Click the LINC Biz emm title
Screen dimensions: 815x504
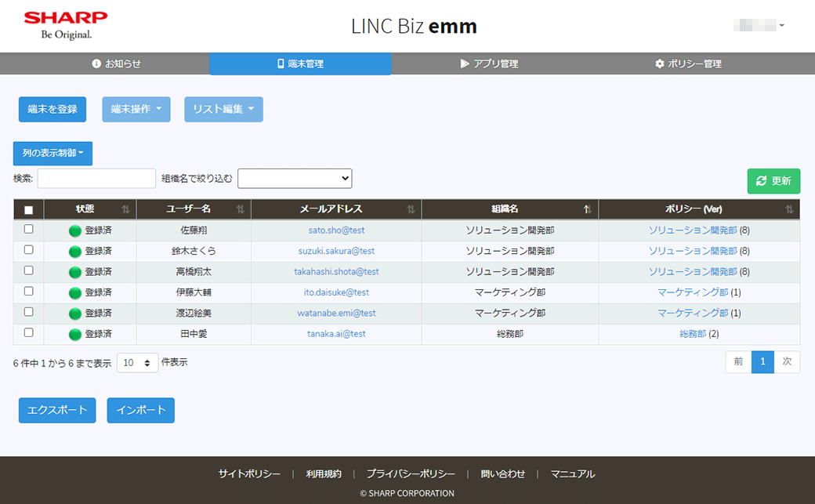[414, 26]
